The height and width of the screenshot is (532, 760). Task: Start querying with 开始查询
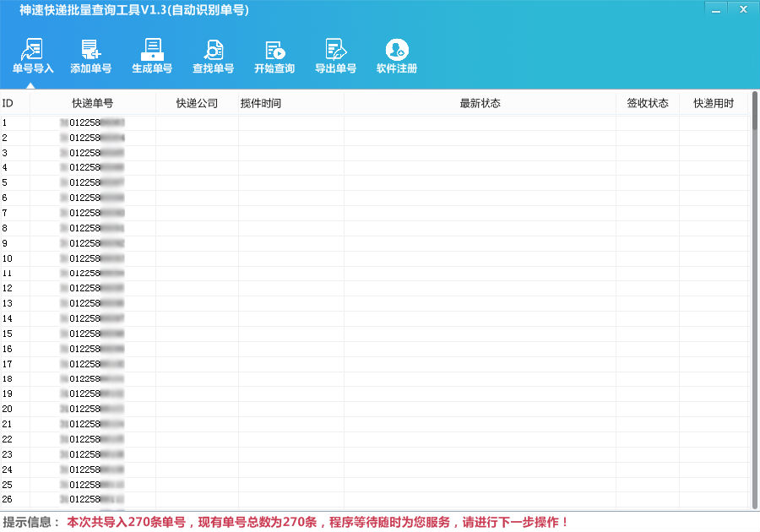[x=274, y=56]
